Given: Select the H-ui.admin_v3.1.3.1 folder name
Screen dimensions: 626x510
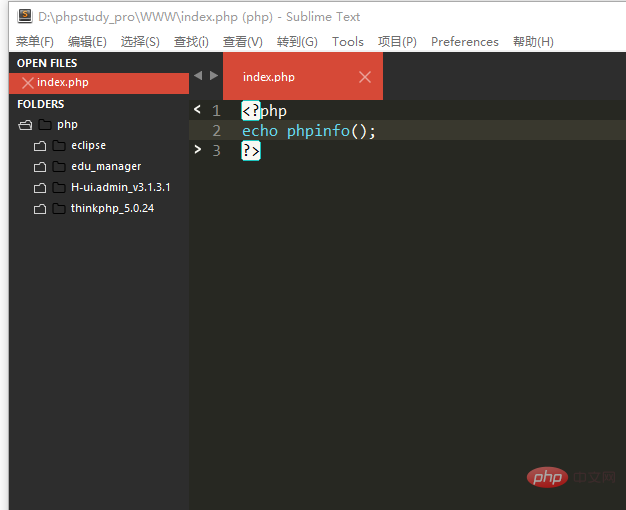Looking at the screenshot, I should point(121,187).
